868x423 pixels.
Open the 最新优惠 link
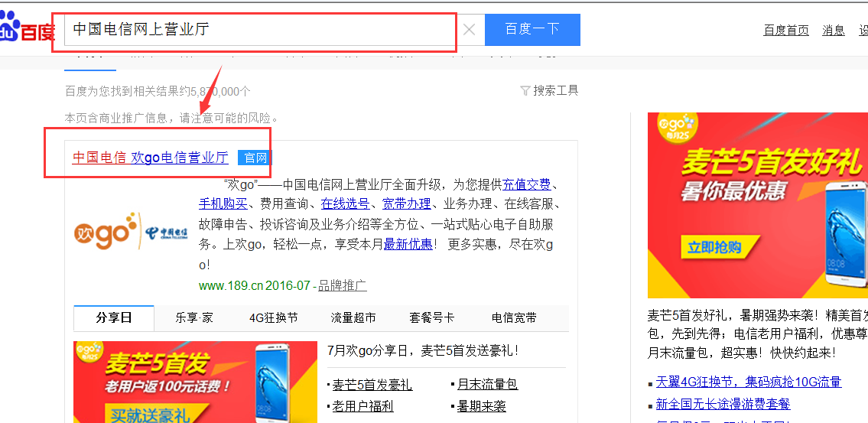point(408,244)
